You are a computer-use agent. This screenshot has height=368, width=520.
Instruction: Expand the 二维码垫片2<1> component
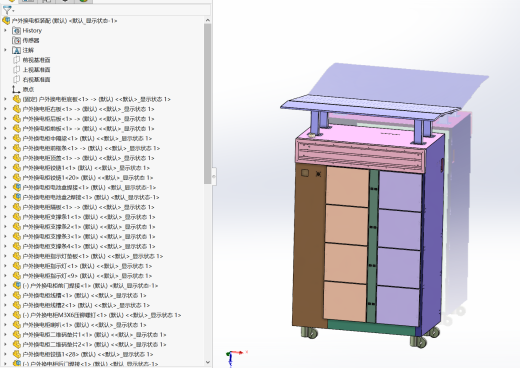[x=5, y=344]
